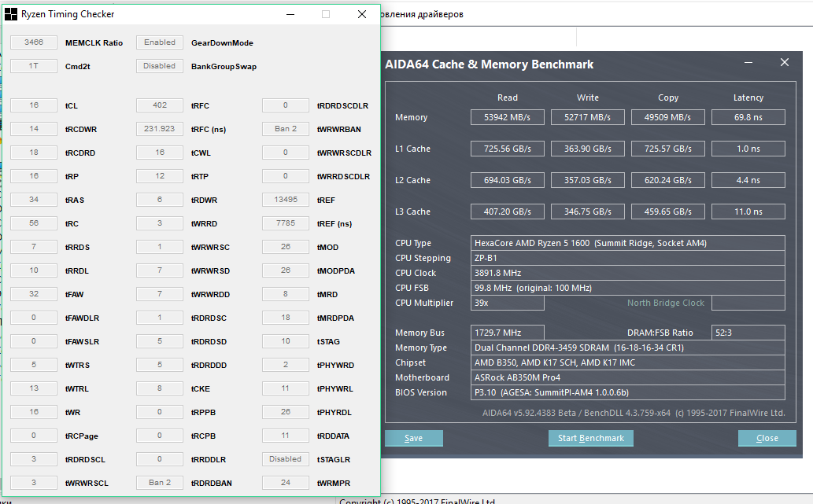
Task: Click the CPU Type information field
Action: 627,243
